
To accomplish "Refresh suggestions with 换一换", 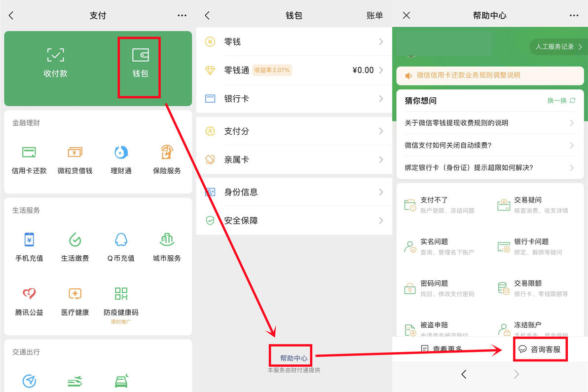I will coord(561,101).
